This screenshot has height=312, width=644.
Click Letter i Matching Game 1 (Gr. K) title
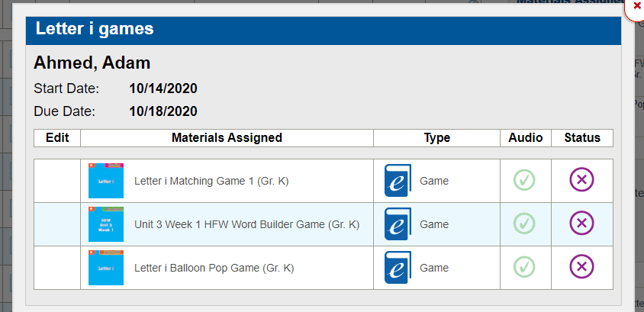coord(211,181)
